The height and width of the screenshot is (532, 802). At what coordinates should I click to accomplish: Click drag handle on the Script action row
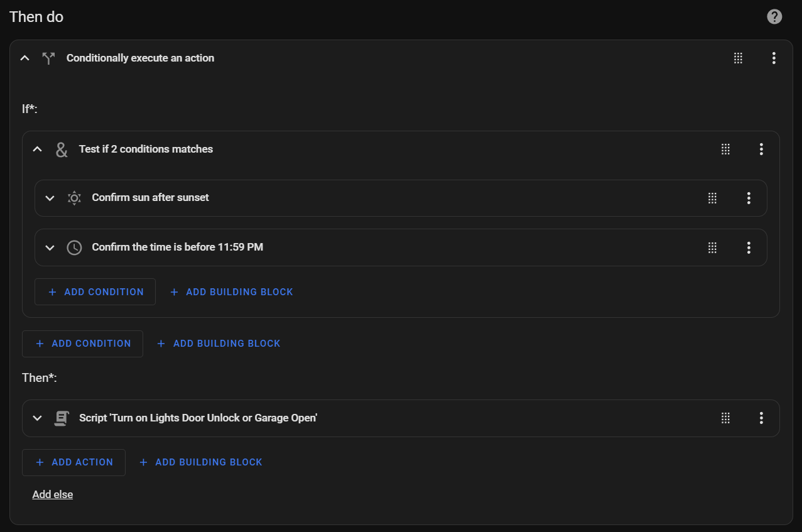click(x=725, y=418)
